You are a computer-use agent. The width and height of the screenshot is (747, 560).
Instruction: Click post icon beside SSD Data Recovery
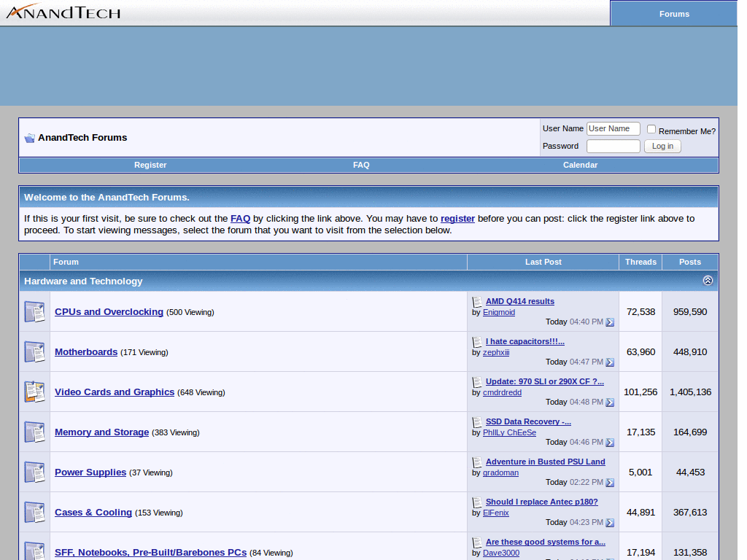[477, 422]
